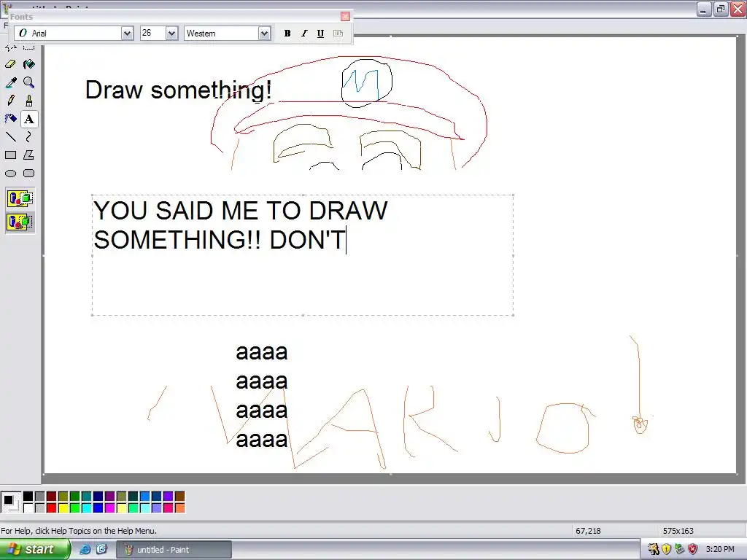Viewport: 747px width, 560px height.
Task: Select the Curve tool
Action: 29,137
